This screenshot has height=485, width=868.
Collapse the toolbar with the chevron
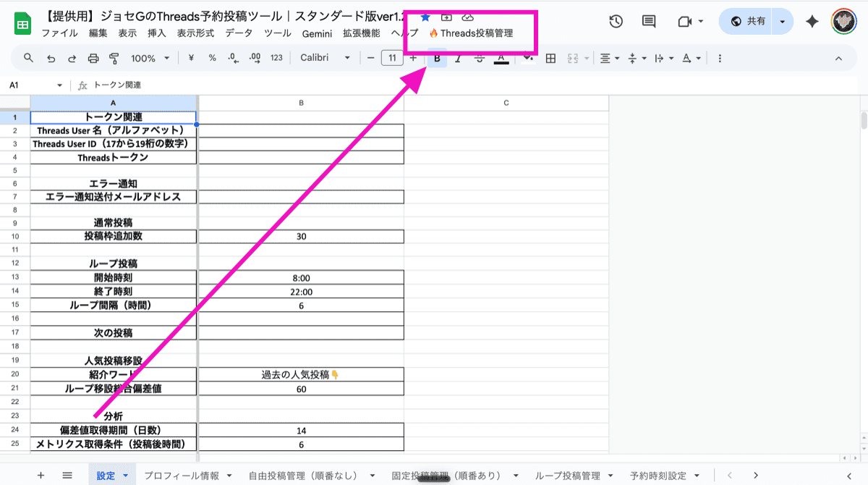[839, 58]
